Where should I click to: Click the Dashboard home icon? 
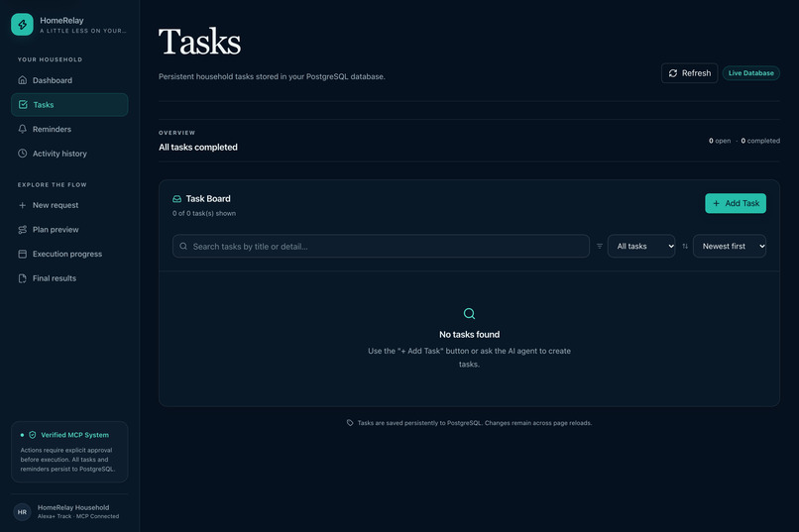(23, 80)
